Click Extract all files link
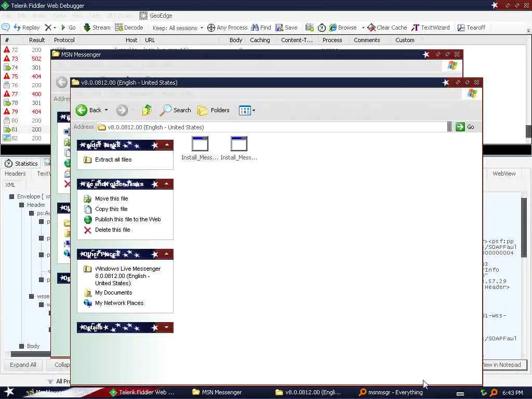532x399 pixels. point(113,160)
